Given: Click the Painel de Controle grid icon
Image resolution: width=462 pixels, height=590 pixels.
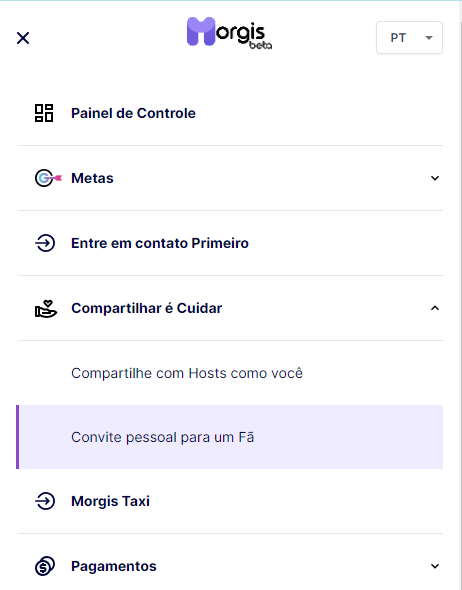Looking at the screenshot, I should coord(44,113).
